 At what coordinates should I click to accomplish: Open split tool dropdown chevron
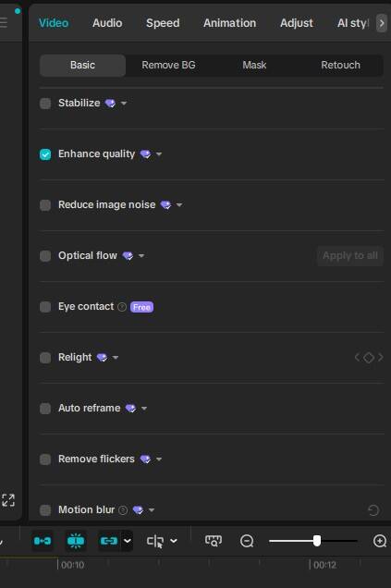coord(174,541)
